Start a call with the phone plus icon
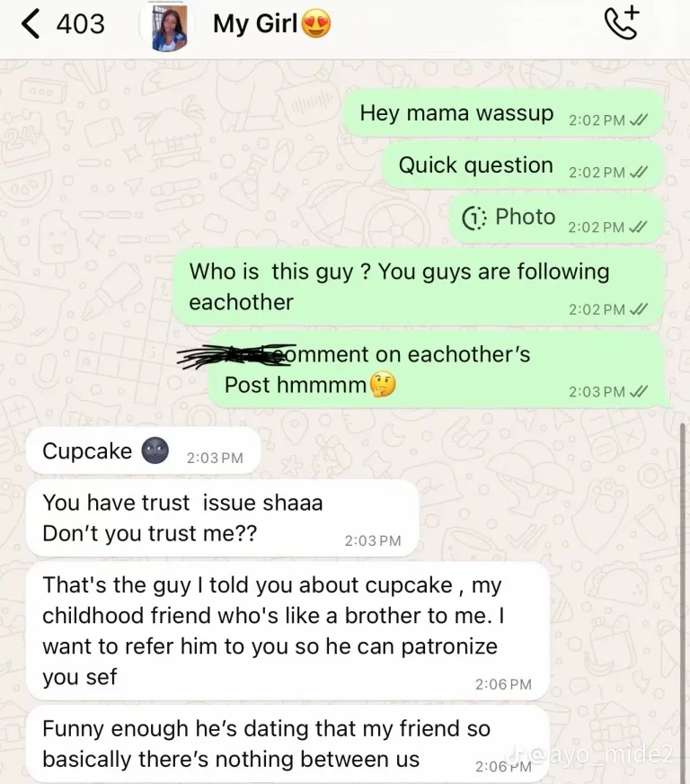Screen dimensions: 690x784 (622, 23)
